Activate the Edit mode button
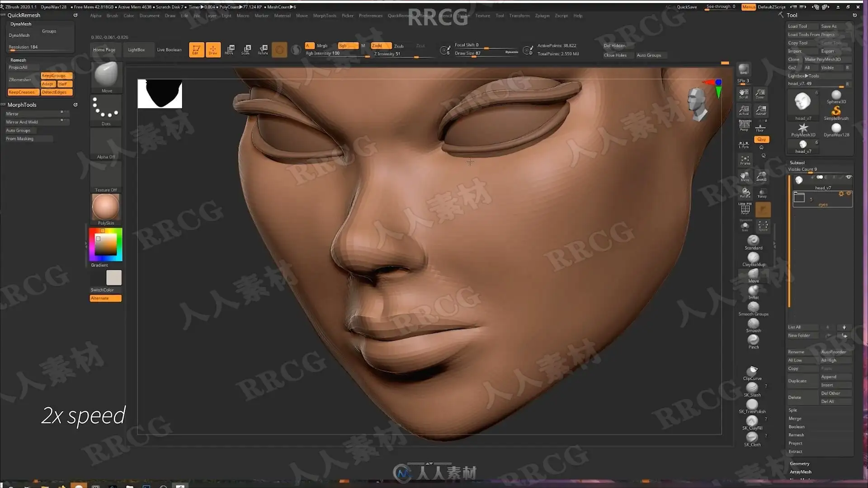This screenshot has height=488, width=868. click(x=196, y=50)
